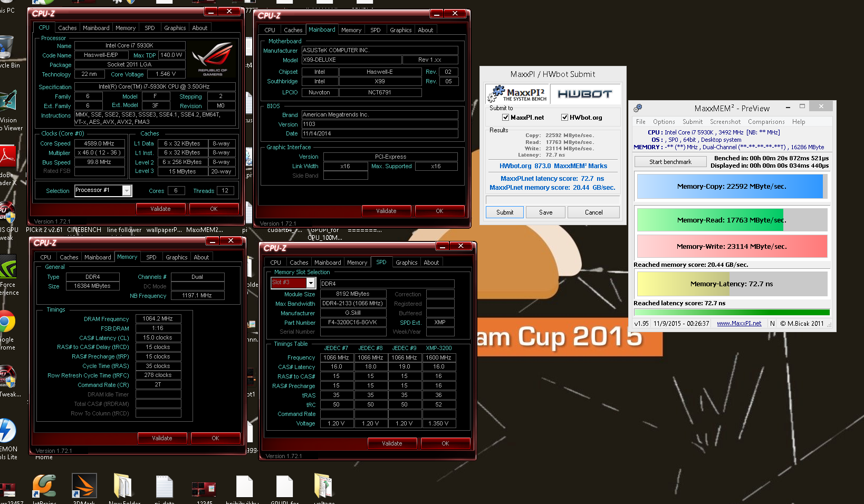864x504 pixels.
Task: Open the GPUPI_for file icon at bottom
Action: point(285,486)
